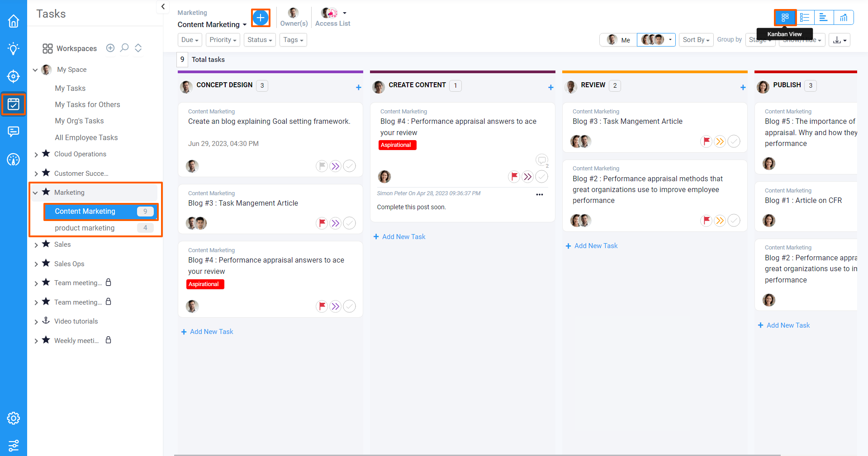The image size is (868, 456).
Task: Mark Blog #2 complete in Review column
Action: (734, 221)
